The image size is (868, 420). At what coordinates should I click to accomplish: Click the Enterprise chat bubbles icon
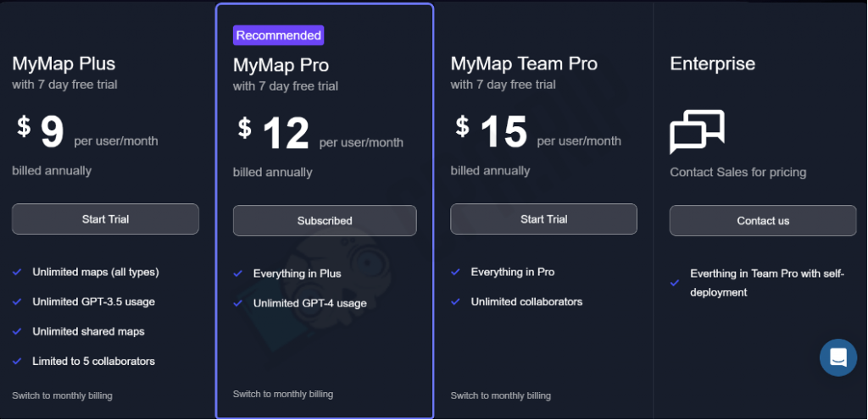click(x=697, y=131)
